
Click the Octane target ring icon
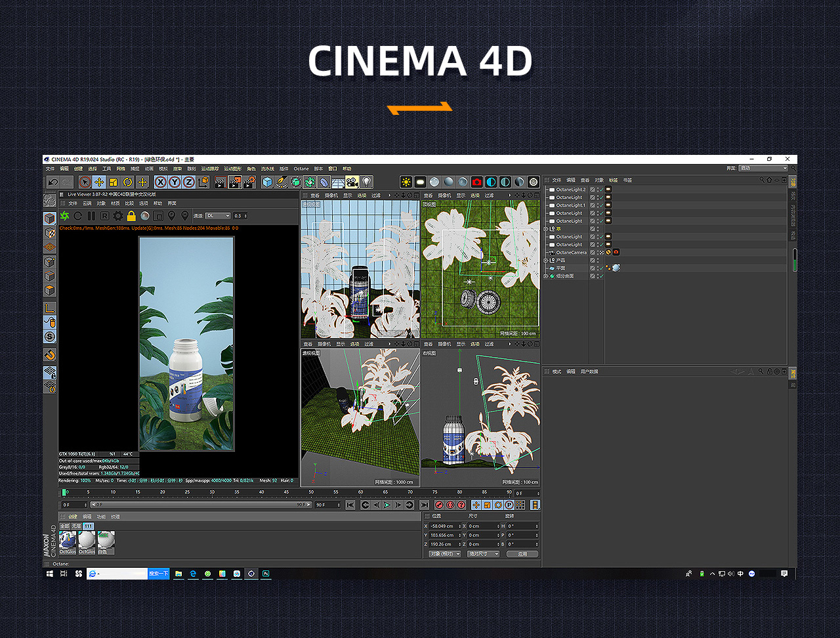[x=534, y=182]
